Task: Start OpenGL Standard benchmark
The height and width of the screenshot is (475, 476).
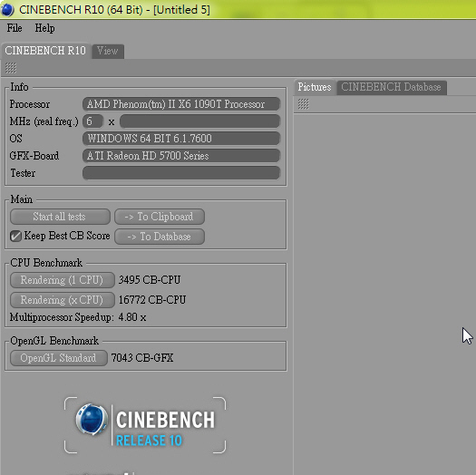Action: 59,358
